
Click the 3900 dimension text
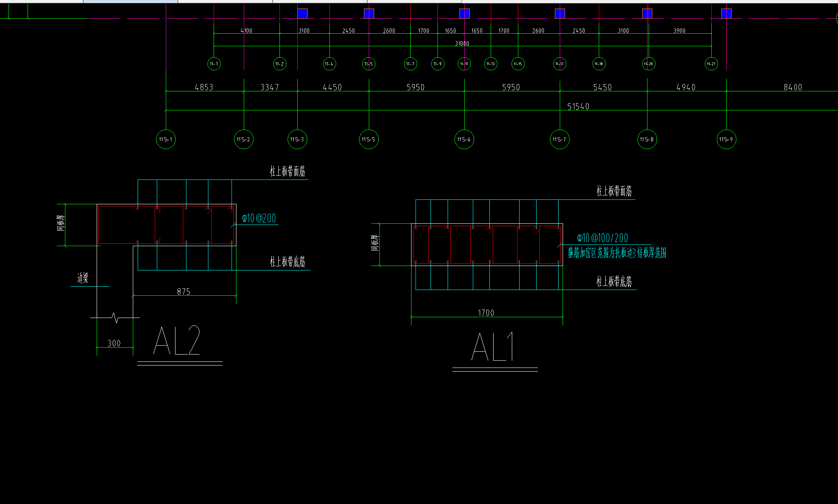pos(680,30)
